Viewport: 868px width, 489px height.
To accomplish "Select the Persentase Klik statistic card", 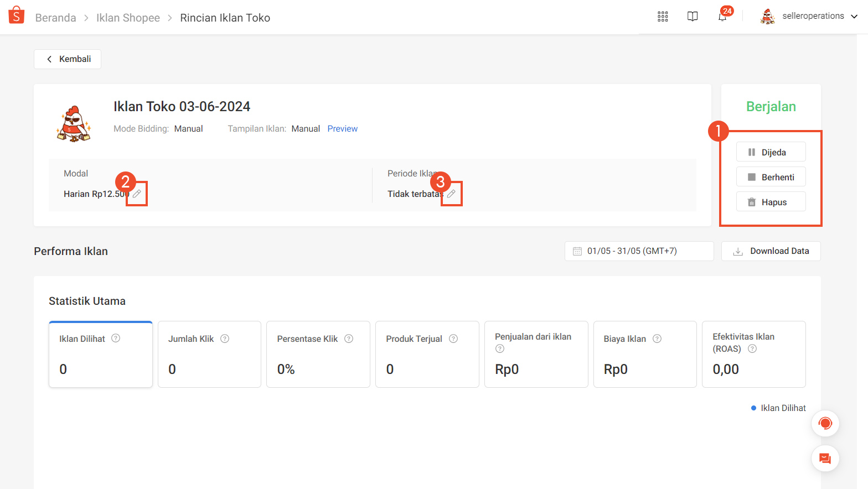I will (x=318, y=354).
